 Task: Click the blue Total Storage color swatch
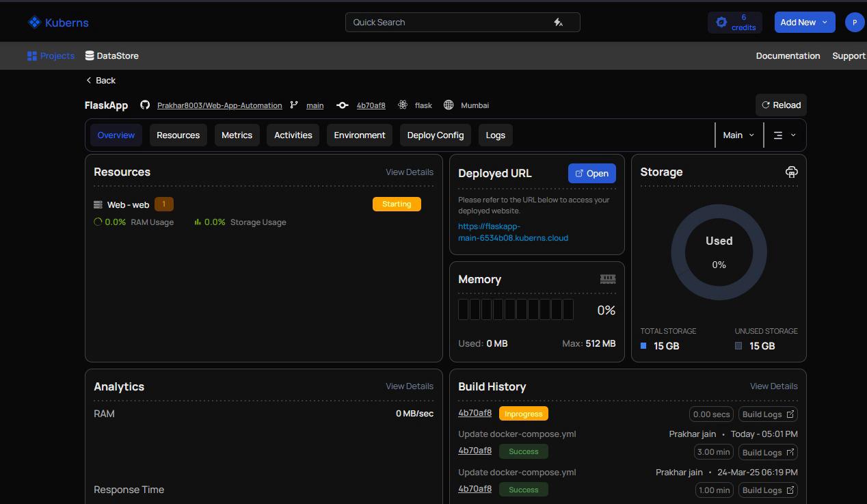coord(643,346)
